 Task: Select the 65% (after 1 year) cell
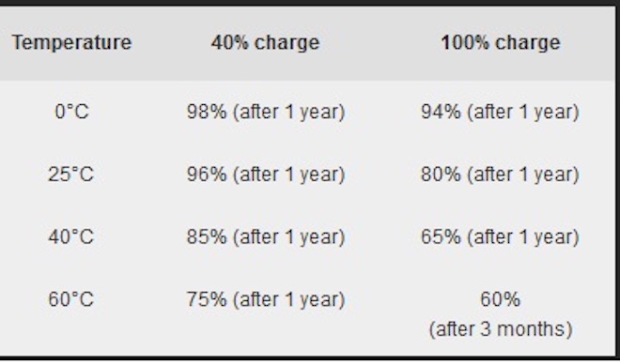click(500, 236)
